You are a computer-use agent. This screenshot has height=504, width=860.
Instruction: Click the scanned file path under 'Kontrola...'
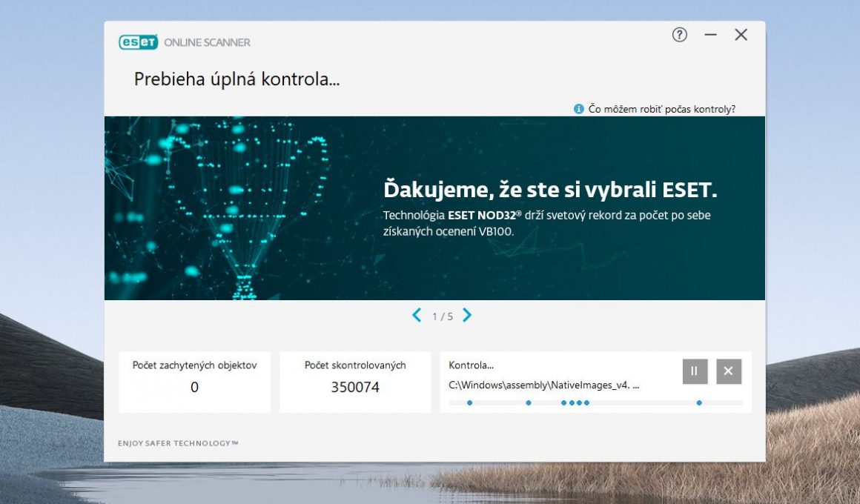(x=543, y=385)
